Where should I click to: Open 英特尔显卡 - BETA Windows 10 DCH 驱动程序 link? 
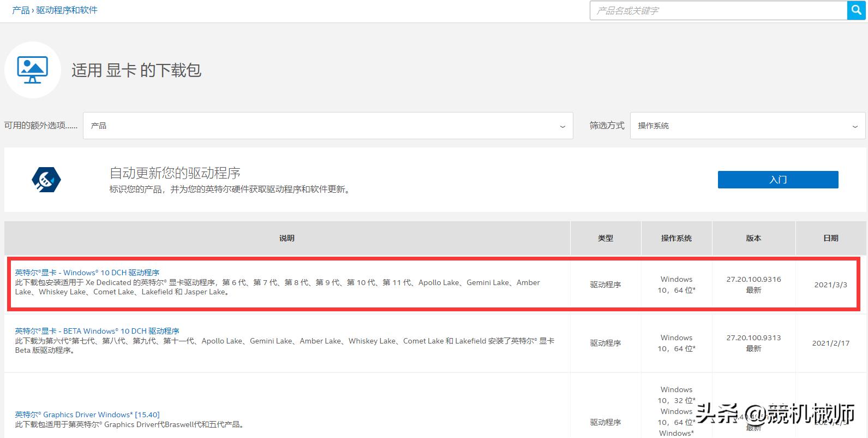97,331
